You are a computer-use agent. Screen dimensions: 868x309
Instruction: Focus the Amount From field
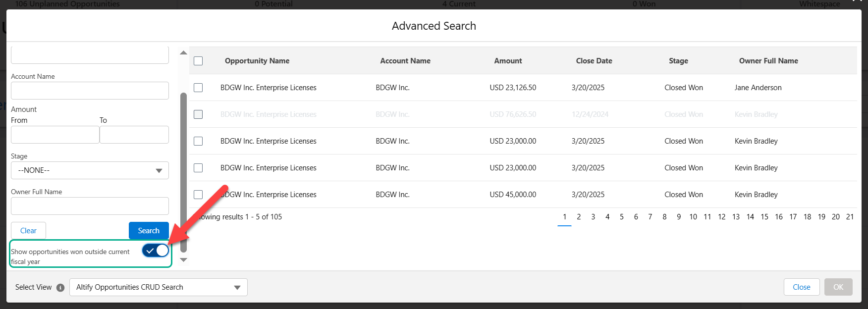point(55,135)
